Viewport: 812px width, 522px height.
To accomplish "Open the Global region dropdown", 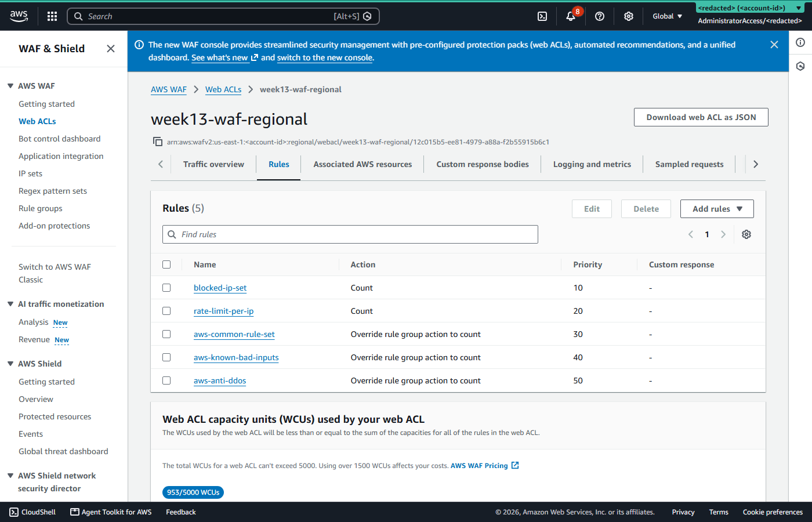I will click(x=667, y=16).
